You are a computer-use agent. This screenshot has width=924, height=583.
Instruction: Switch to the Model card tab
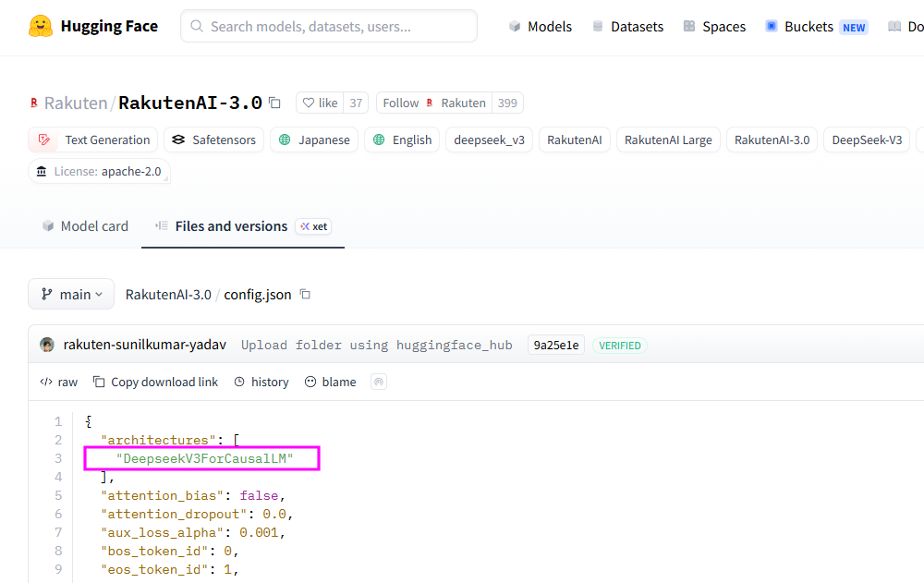coord(85,226)
